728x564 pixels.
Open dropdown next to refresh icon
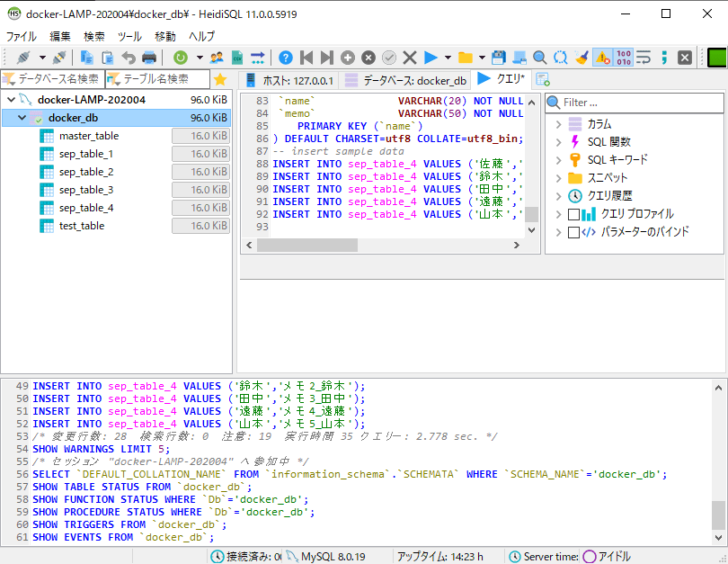200,58
